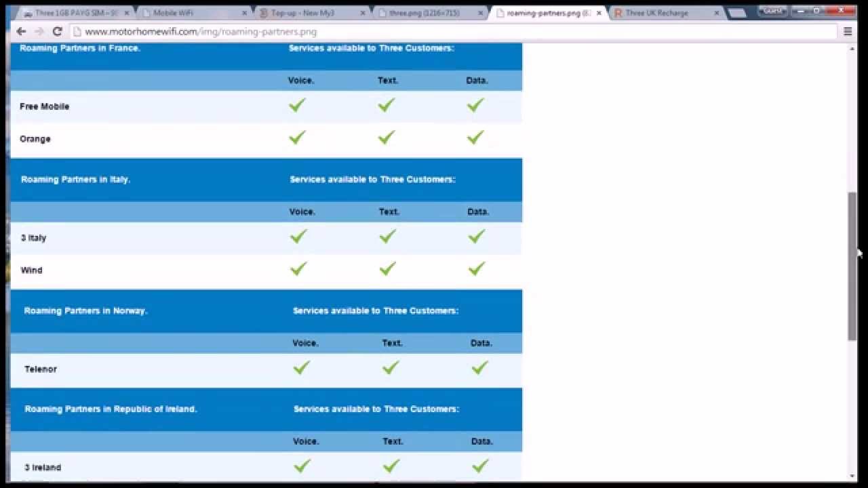
Task: Click 'Roaming Partners in Republic of Ireland.' heading
Action: tap(111, 409)
